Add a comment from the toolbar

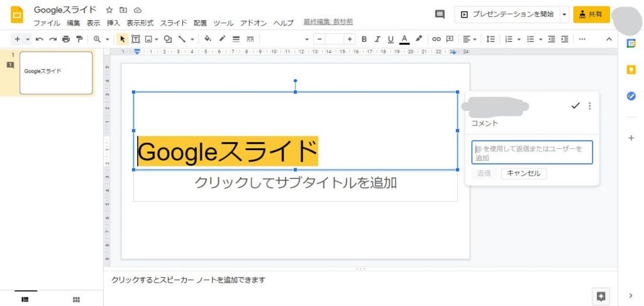tap(450, 40)
